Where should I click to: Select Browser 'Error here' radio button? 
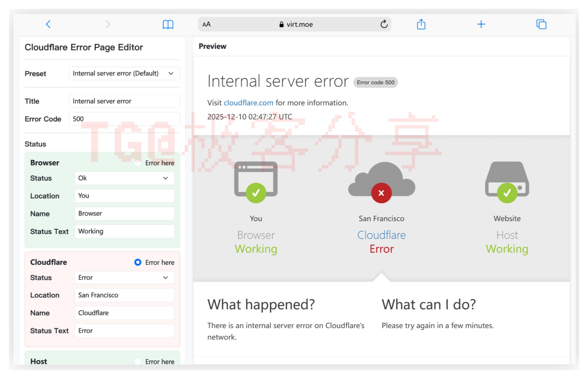tap(138, 163)
